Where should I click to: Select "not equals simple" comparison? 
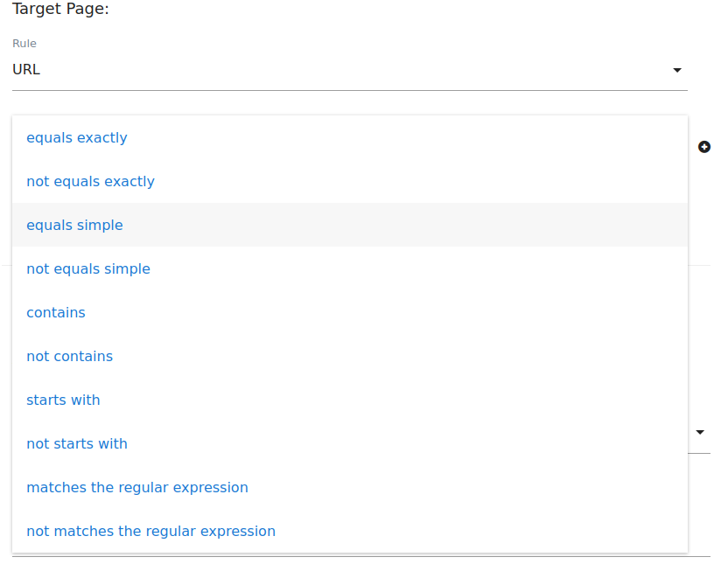(x=88, y=268)
